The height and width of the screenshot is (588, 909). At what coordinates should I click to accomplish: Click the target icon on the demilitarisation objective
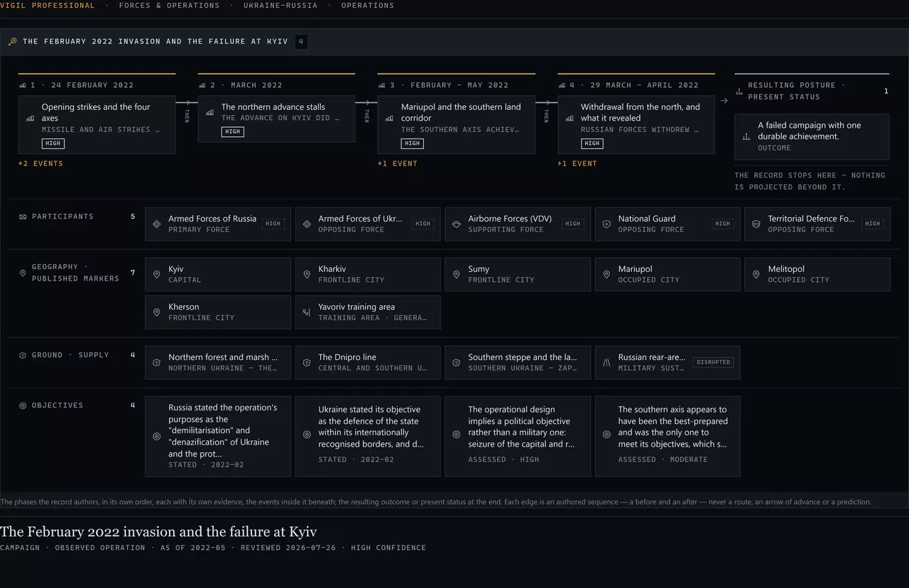tap(157, 436)
